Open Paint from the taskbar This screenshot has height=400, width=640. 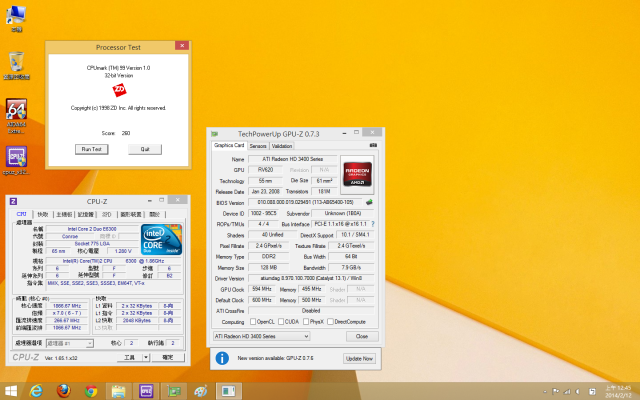coord(201,391)
